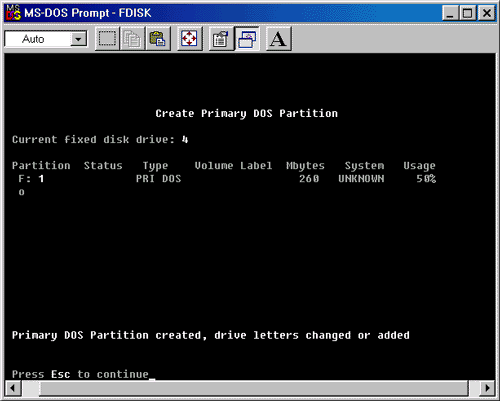Minimize the MS-DOS Prompt window
Viewport: 500px width, 401px height.
click(x=450, y=13)
